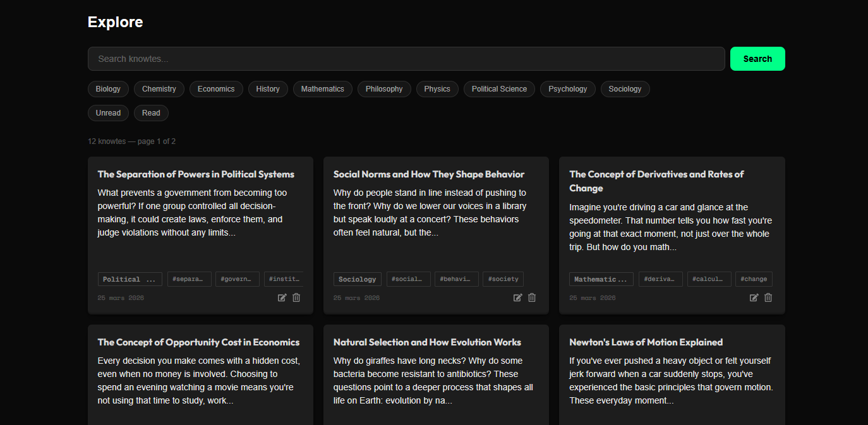Viewport: 868px width, 425px height.
Task: Open the Opportunity Cost in Economics card
Action: (198, 342)
